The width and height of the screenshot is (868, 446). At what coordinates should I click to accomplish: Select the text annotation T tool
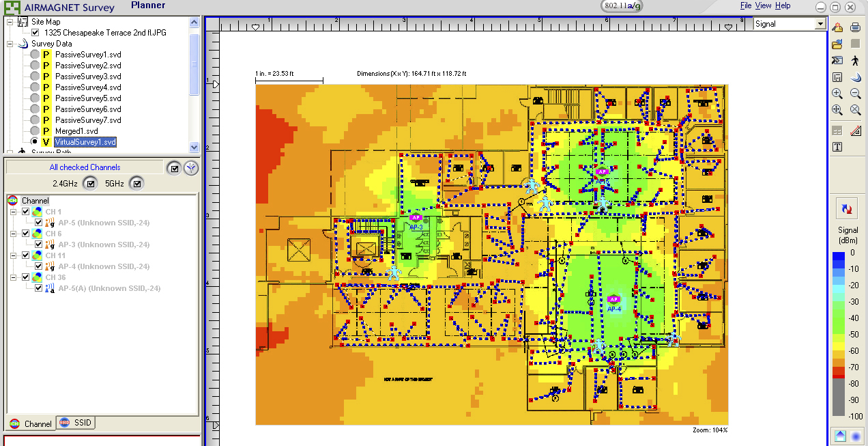click(x=837, y=147)
